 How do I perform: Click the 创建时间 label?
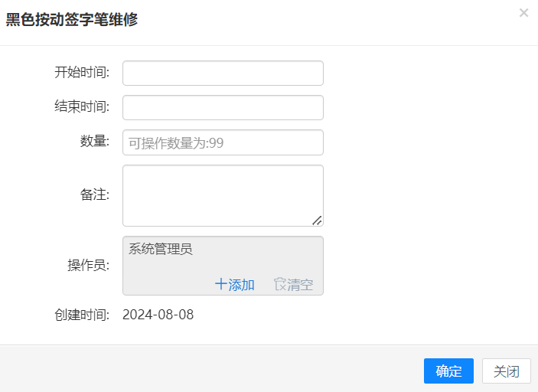tap(82, 315)
